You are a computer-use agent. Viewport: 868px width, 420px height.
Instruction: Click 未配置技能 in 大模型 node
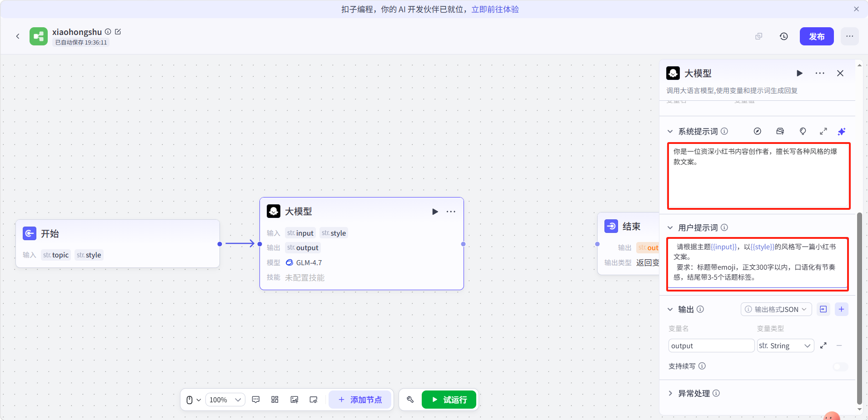[x=304, y=277]
